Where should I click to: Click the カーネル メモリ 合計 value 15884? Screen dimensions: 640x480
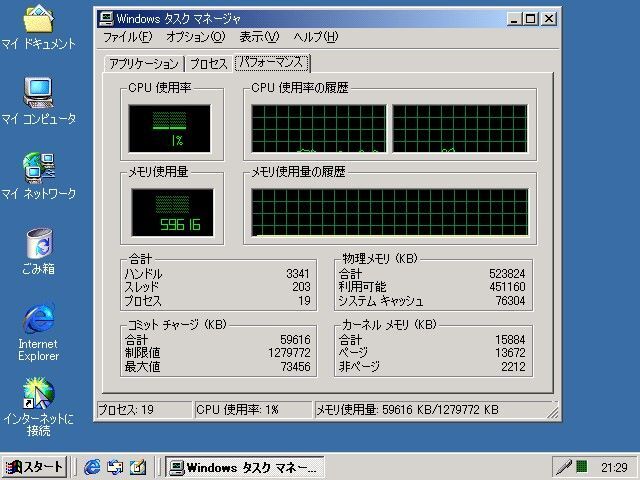click(510, 340)
